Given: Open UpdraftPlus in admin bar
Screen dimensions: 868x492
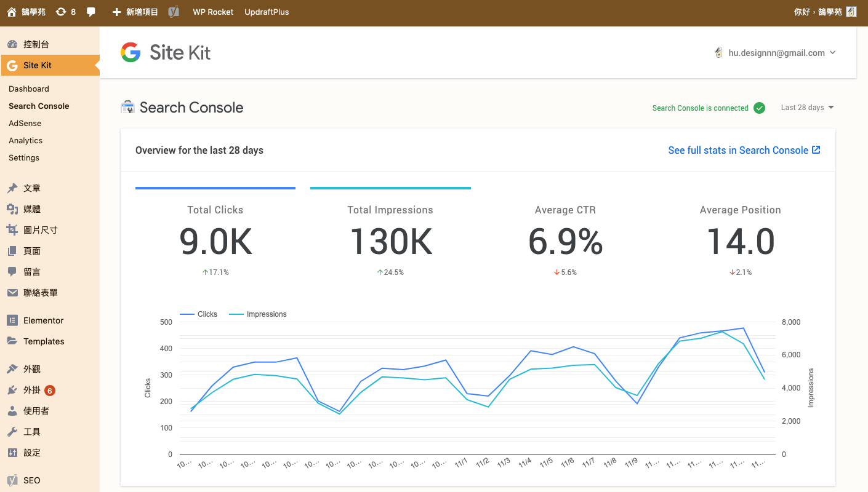Looking at the screenshot, I should pyautogui.click(x=267, y=12).
